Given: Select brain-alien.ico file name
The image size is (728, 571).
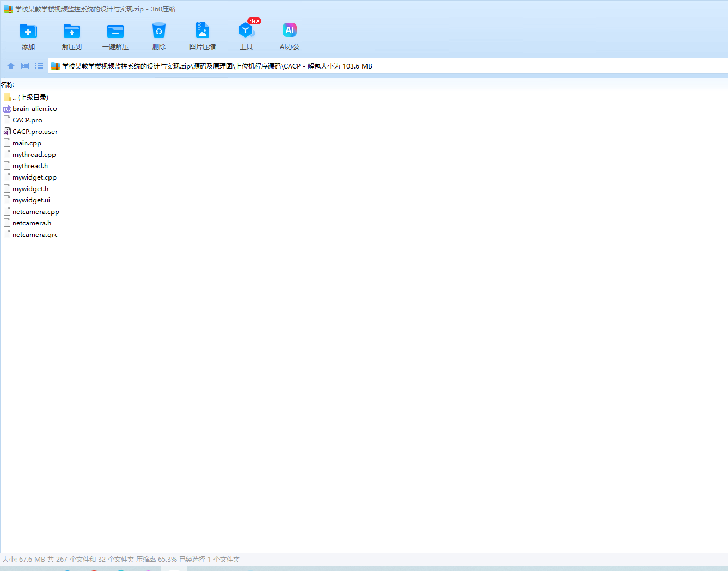Looking at the screenshot, I should tap(35, 109).
